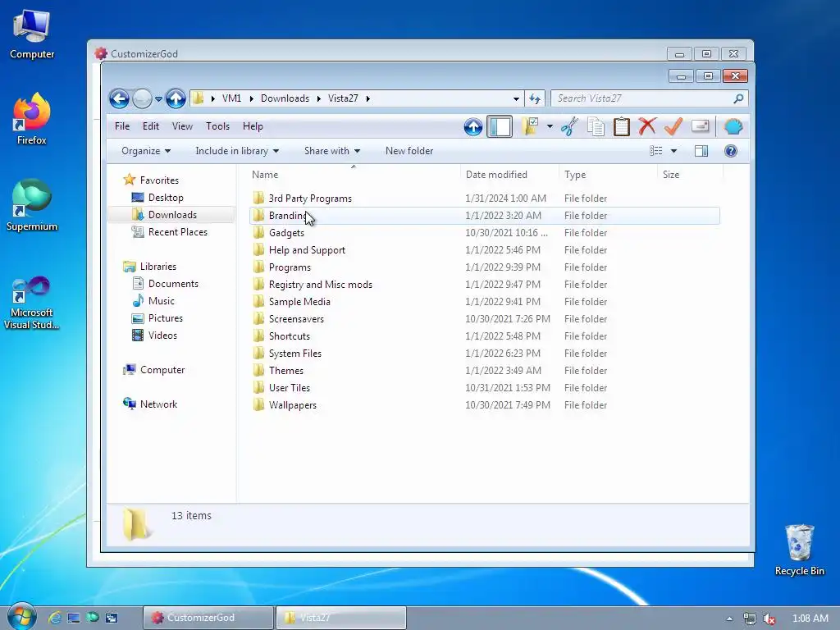Click the blue Help question mark icon
Image resolution: width=840 pixels, height=630 pixels.
click(731, 151)
